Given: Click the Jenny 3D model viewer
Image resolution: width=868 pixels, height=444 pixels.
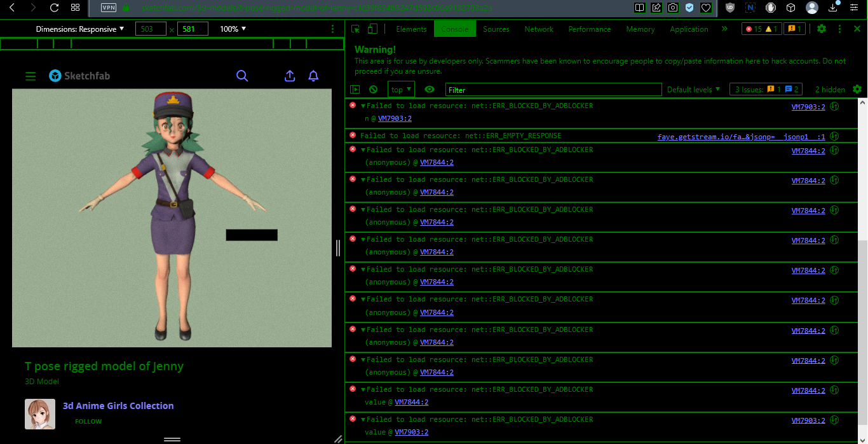Looking at the screenshot, I should click(x=172, y=218).
